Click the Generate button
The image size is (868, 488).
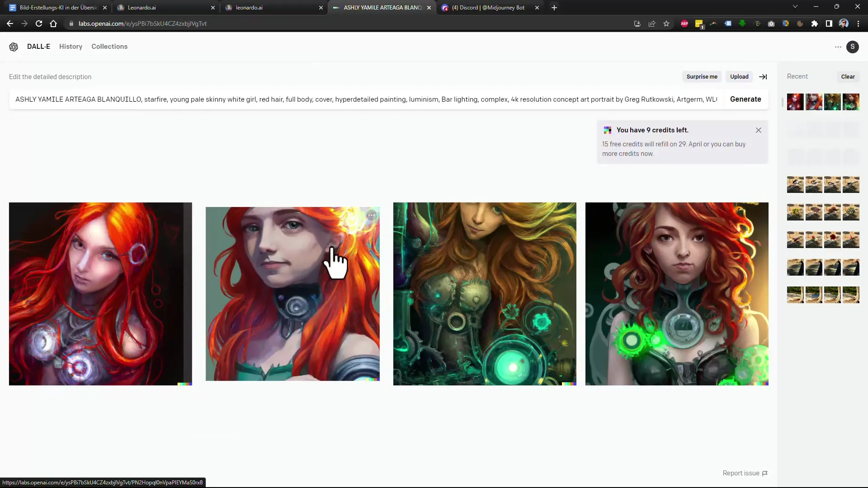point(745,99)
